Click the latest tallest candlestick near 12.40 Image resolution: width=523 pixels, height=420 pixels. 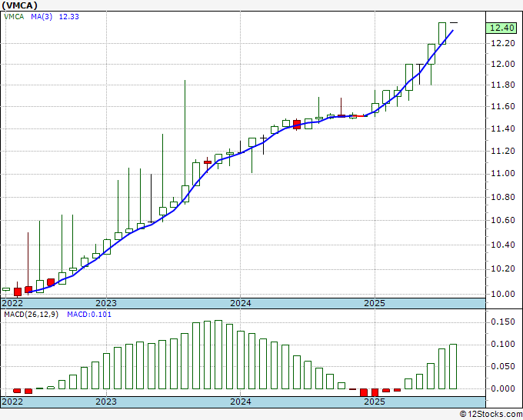click(x=442, y=33)
